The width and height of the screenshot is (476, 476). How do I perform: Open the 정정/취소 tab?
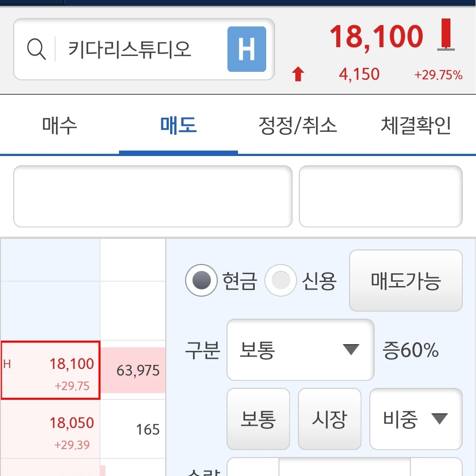pyautogui.click(x=297, y=125)
